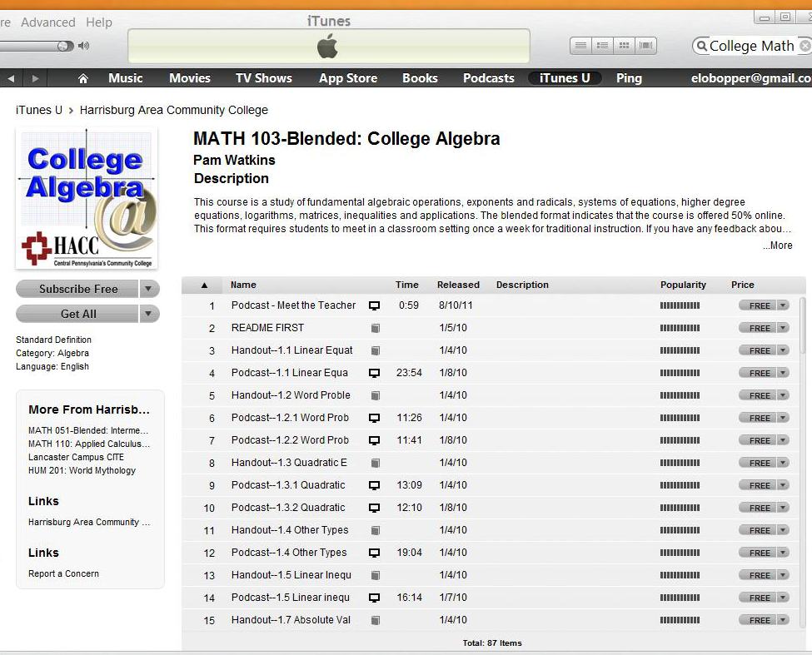
Task: Click video icon for Podcast--1.3.2 Quadratic
Action: point(375,508)
